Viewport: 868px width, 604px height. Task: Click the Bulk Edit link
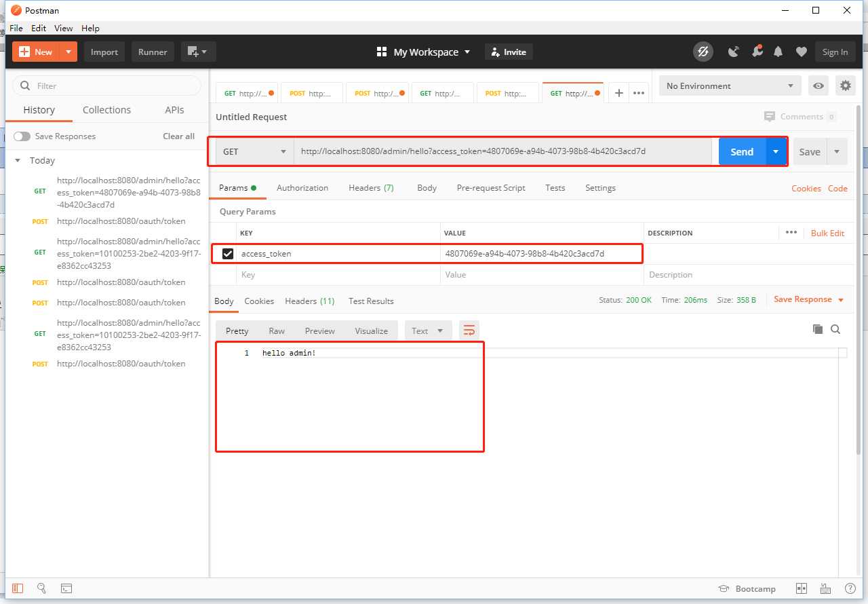(x=827, y=233)
